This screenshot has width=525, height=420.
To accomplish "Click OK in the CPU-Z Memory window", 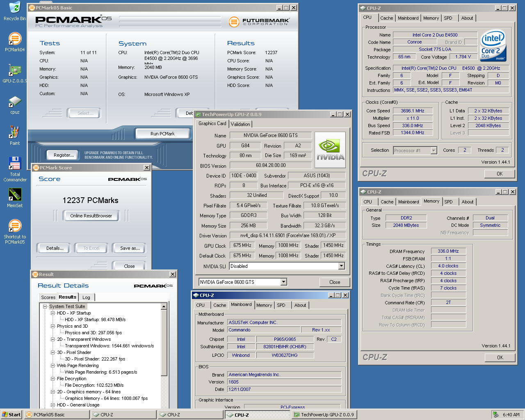I will 500,358.
